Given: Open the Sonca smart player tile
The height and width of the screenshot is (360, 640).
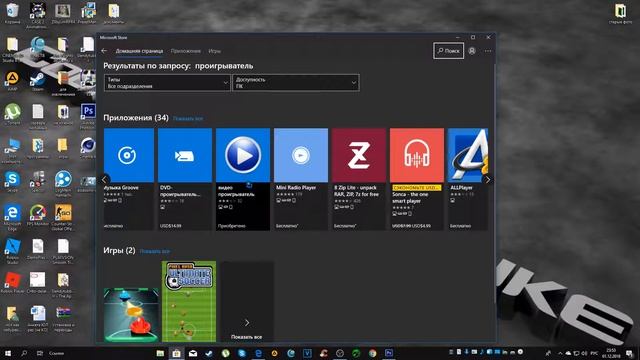Looking at the screenshot, I should tap(417, 179).
